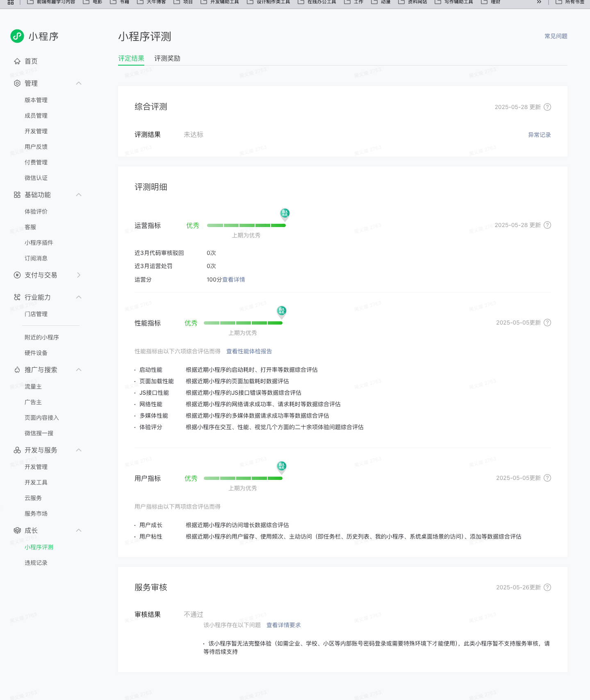Click the help icon next to 综合评测 update date
590x700 pixels.
tap(547, 107)
